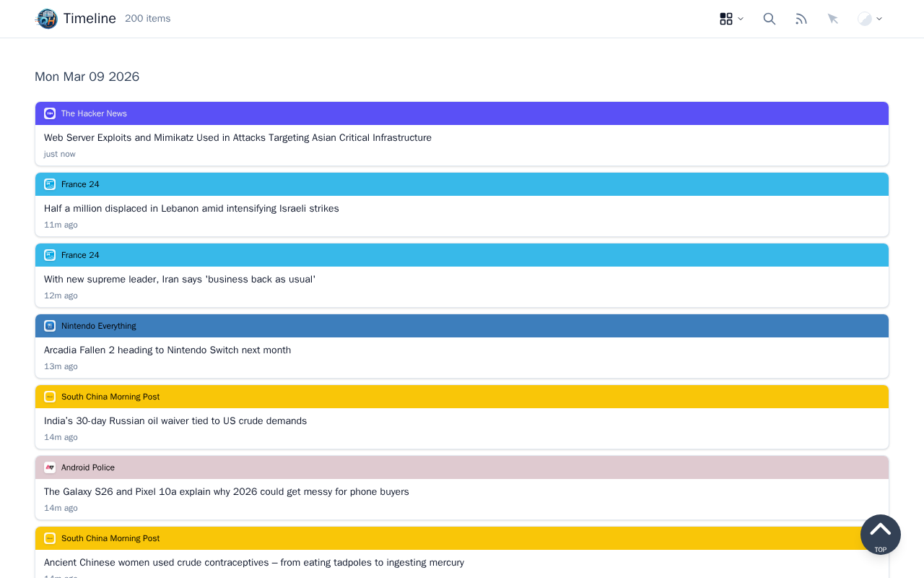Click France 24 icon above Lebanon story

pyautogui.click(x=50, y=184)
